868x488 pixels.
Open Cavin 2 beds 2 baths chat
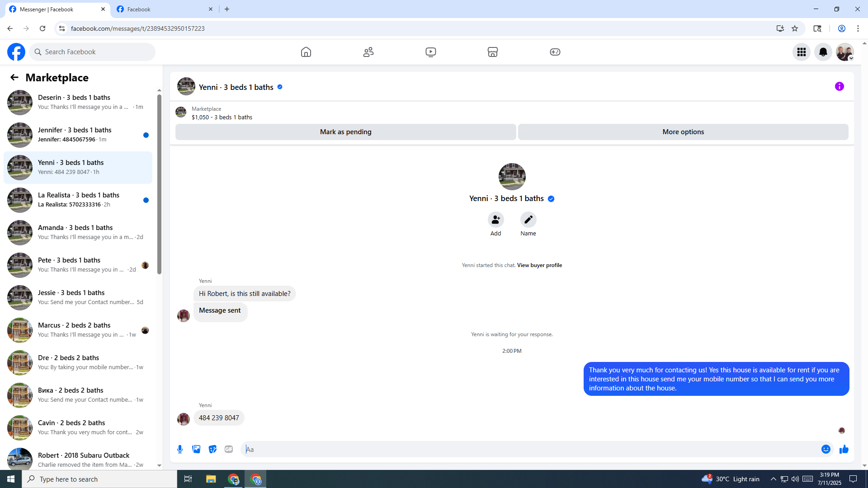[78, 428]
